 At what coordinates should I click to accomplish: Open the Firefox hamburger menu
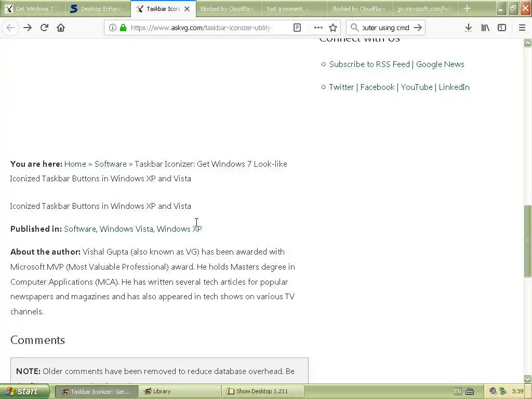pos(522,28)
